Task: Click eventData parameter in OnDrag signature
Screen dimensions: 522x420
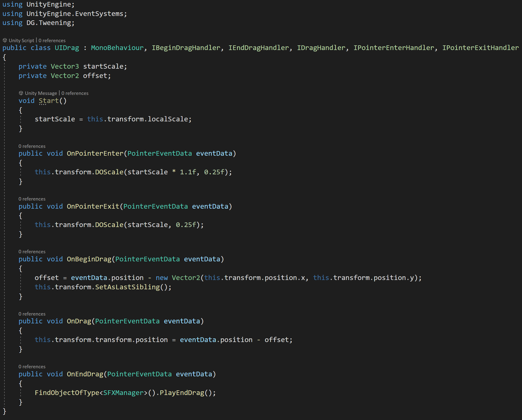Action: point(182,321)
